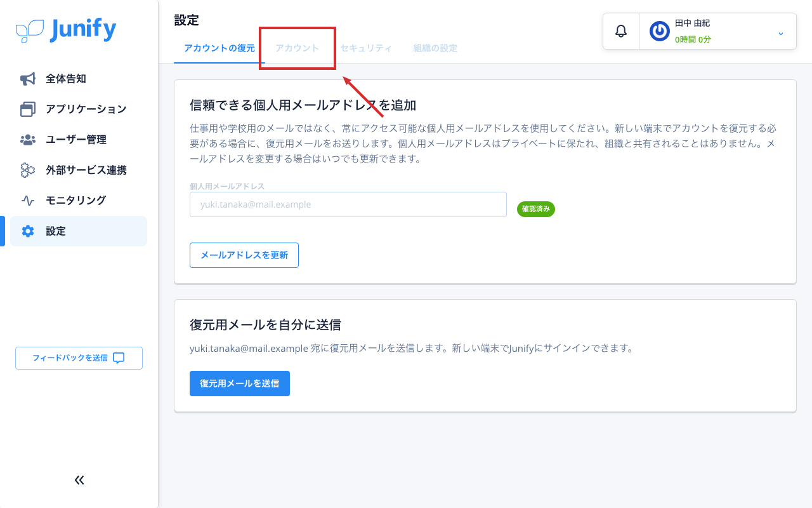Go to ユーザー管理 in the sidebar
This screenshot has height=508, width=812.
(x=79, y=140)
